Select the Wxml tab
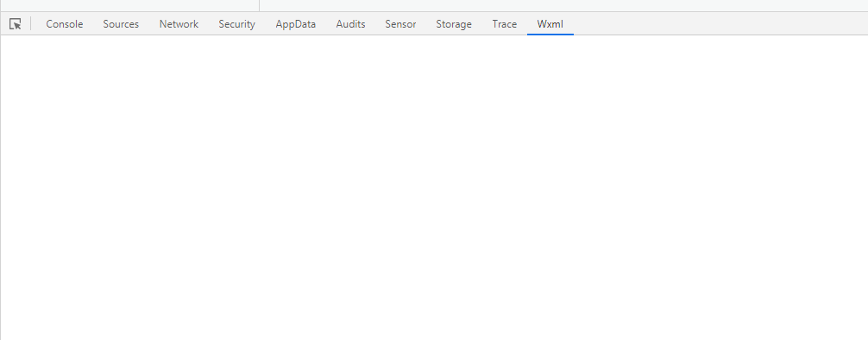 click(550, 24)
